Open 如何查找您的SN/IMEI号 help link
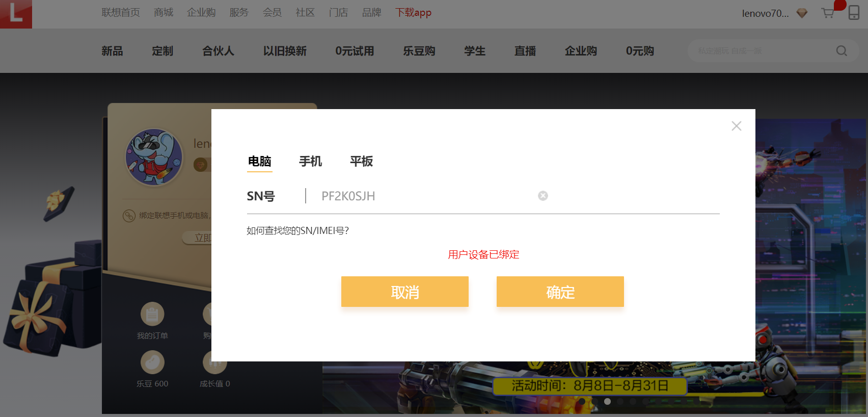 [x=298, y=230]
